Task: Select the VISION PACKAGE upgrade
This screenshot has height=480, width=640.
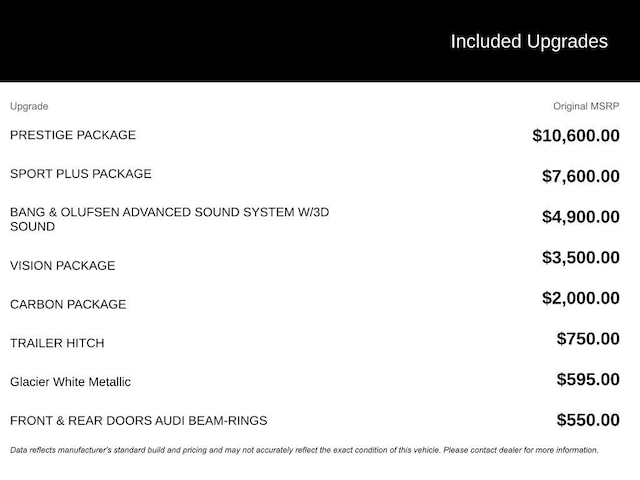Action: click(x=62, y=266)
